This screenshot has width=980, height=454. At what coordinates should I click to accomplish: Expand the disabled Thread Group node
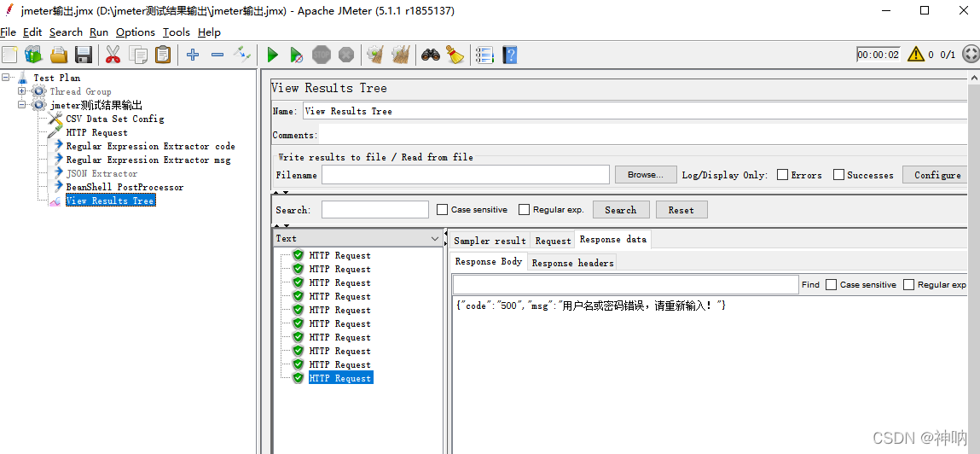(22, 91)
